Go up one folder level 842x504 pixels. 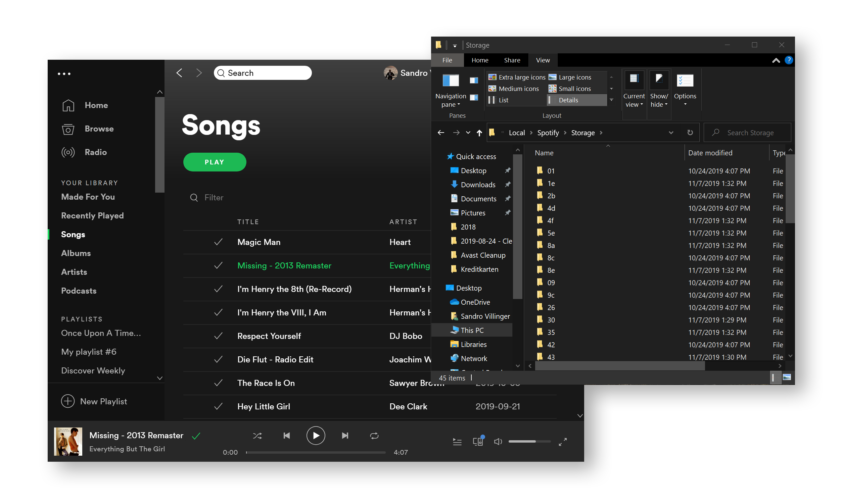pos(479,133)
